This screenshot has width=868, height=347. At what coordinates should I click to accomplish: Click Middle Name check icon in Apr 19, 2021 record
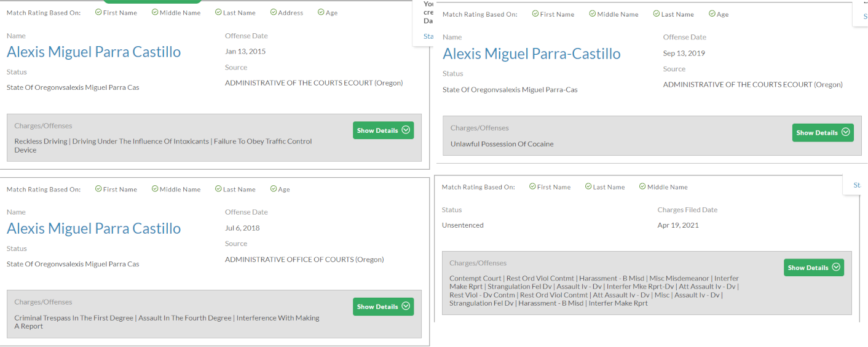coord(642,187)
